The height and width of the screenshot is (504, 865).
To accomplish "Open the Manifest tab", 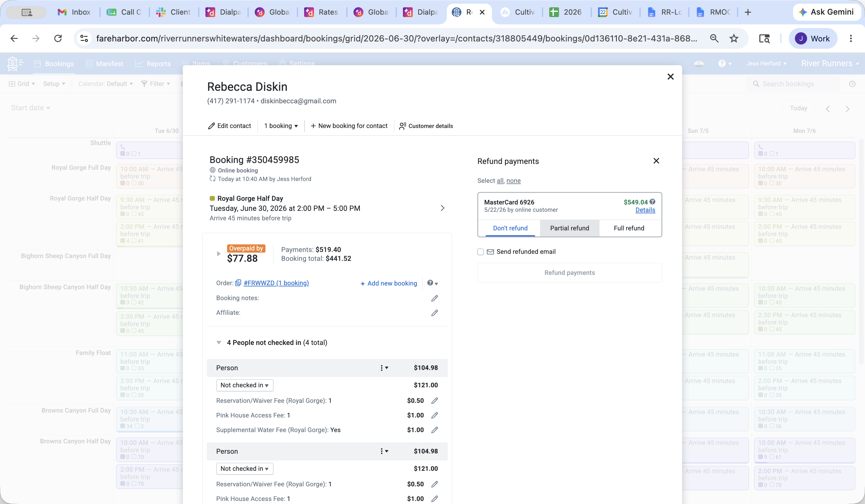I will tap(104, 64).
